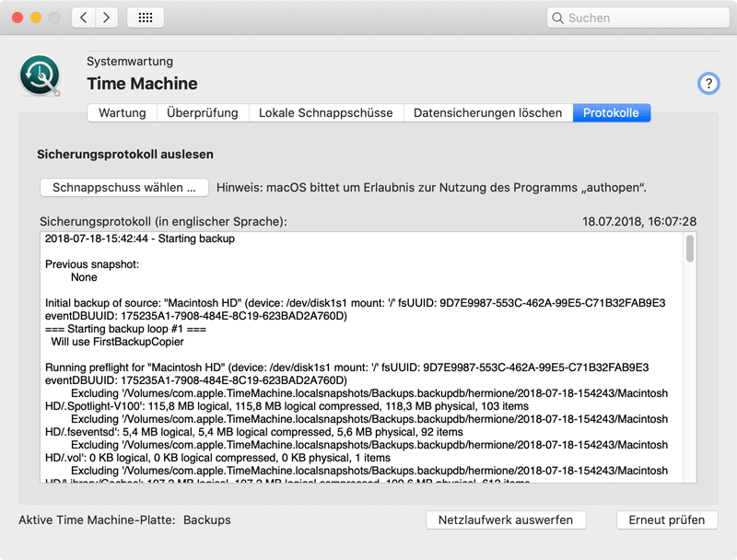Select the Lokale Schnappschüsse tab

[x=326, y=112]
